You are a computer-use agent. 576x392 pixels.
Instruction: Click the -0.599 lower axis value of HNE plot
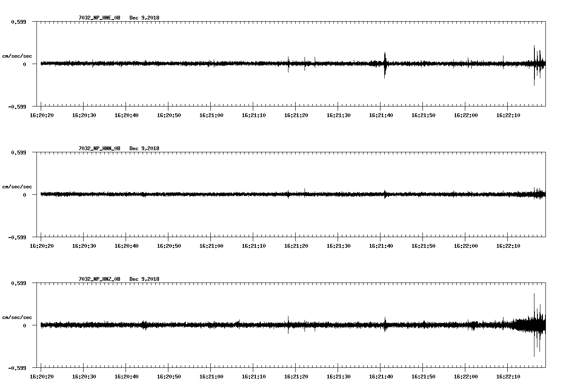pos(17,106)
